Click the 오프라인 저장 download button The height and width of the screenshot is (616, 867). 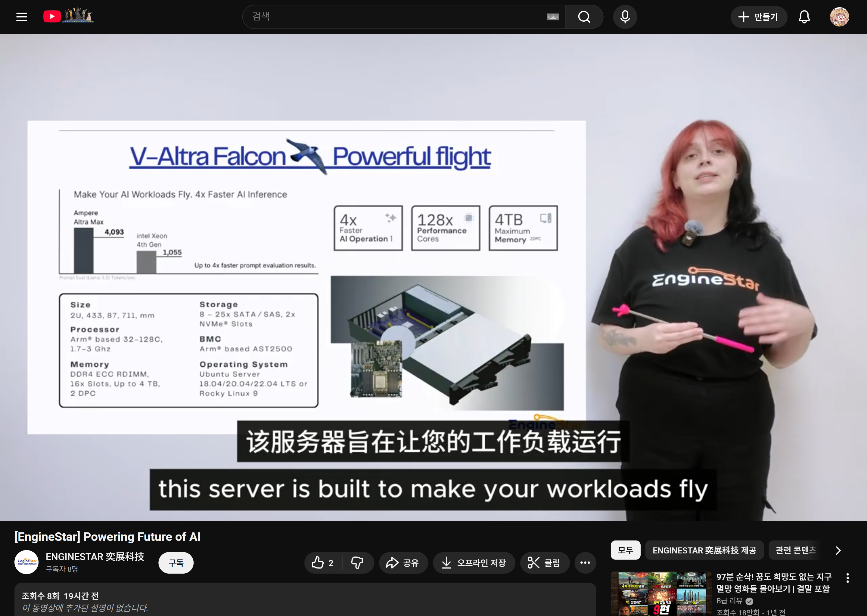click(x=474, y=562)
